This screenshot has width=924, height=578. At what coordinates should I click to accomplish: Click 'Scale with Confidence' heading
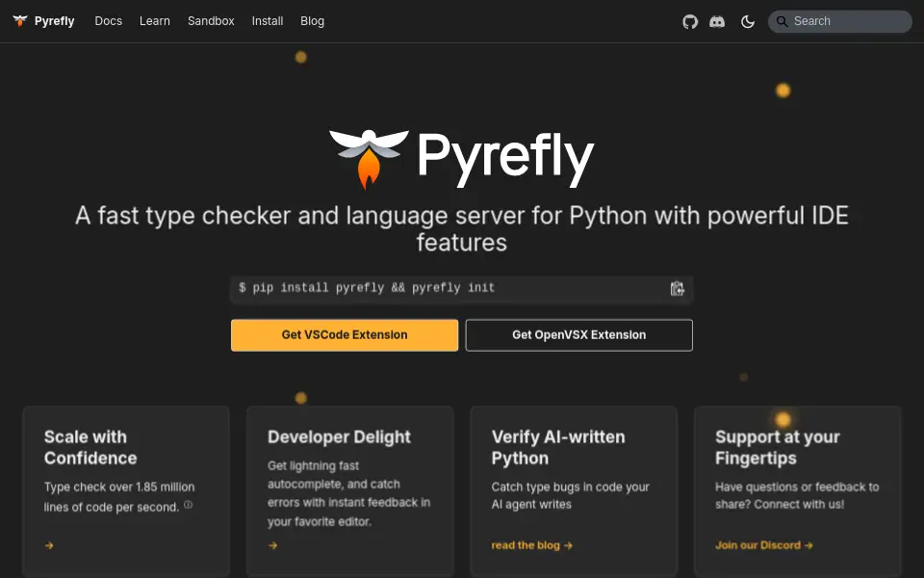tap(90, 448)
